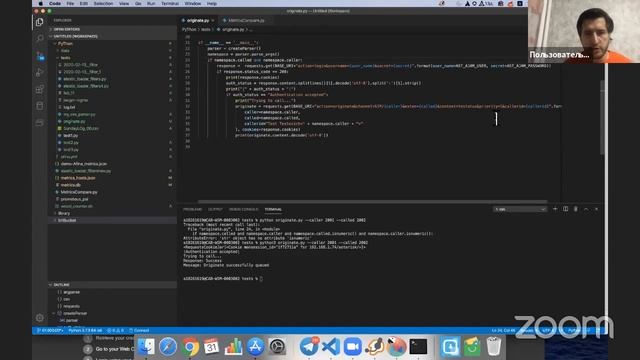Create a new terminal with plus icon
The height and width of the screenshot is (360, 640).
[555, 209]
